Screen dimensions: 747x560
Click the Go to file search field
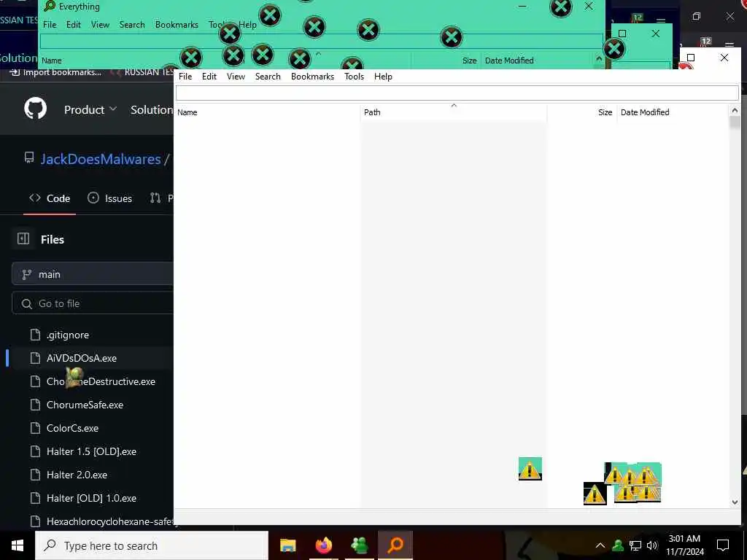click(x=93, y=303)
